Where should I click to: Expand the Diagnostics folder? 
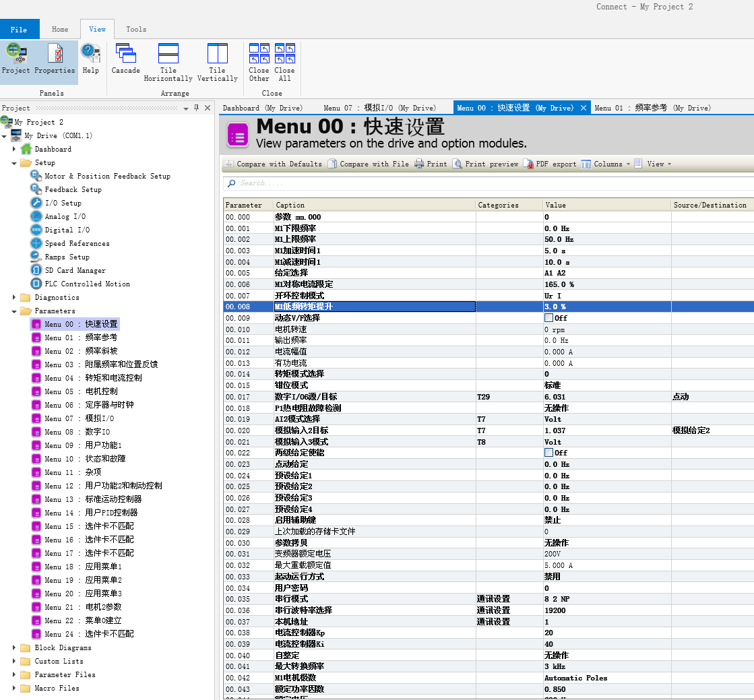click(x=14, y=297)
